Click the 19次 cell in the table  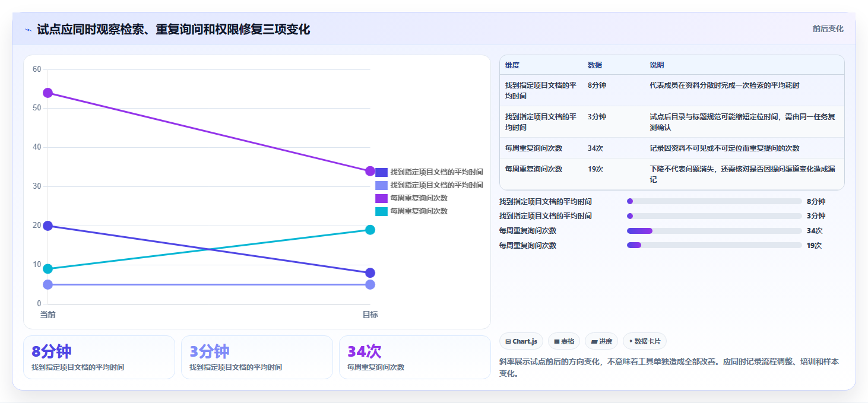[595, 169]
